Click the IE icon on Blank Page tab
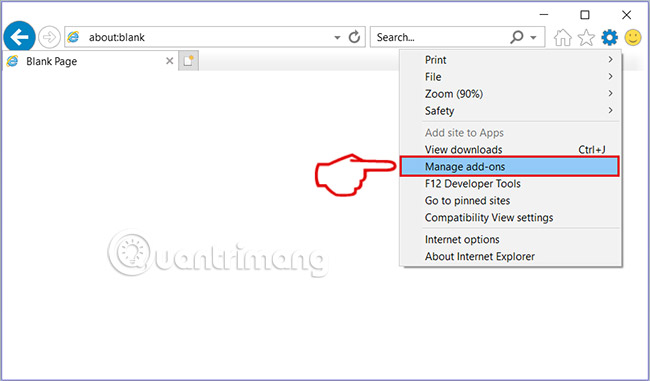This screenshot has width=650, height=381. (12, 61)
